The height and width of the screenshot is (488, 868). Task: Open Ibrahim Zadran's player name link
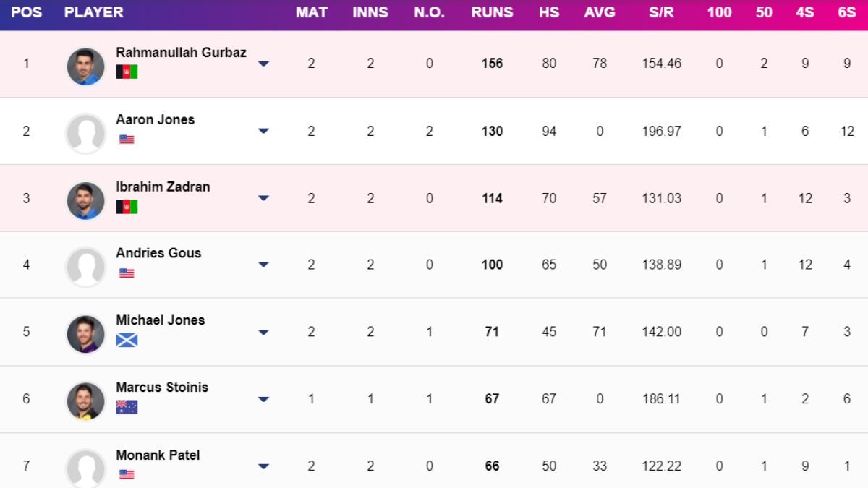click(163, 187)
